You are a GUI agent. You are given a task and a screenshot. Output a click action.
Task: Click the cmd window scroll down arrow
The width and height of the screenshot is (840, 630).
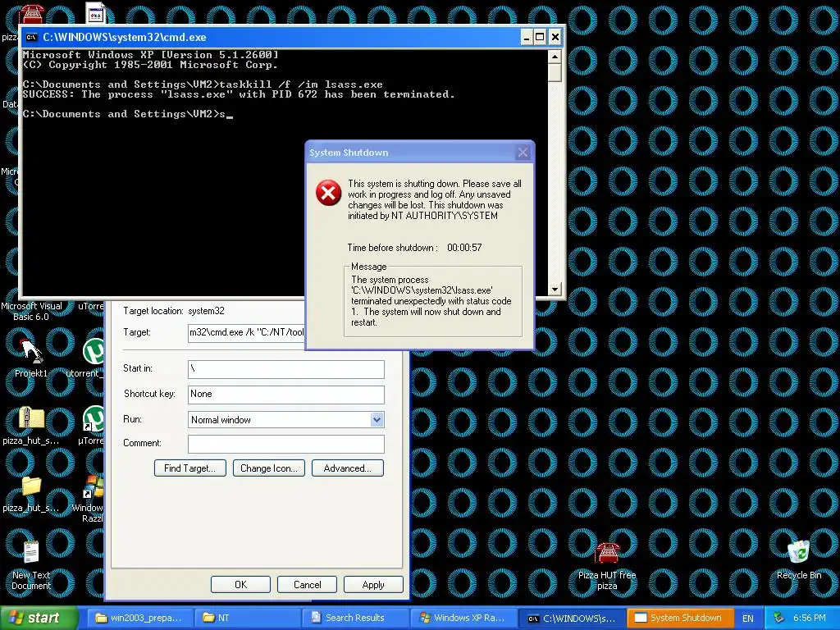tap(555, 290)
